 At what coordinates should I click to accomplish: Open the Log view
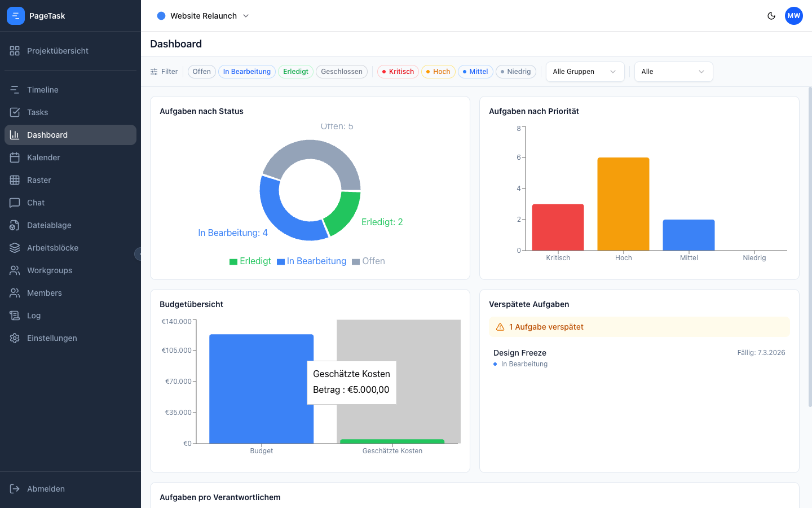33,316
